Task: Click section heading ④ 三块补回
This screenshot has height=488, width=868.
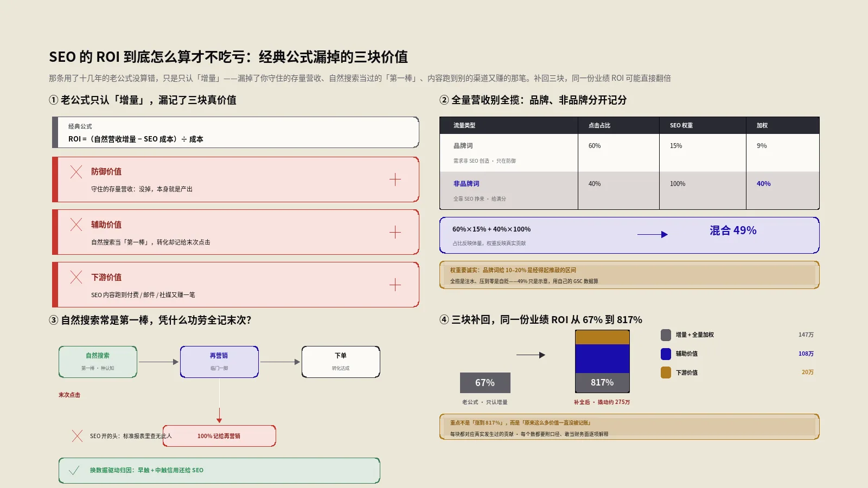Action: (541, 320)
